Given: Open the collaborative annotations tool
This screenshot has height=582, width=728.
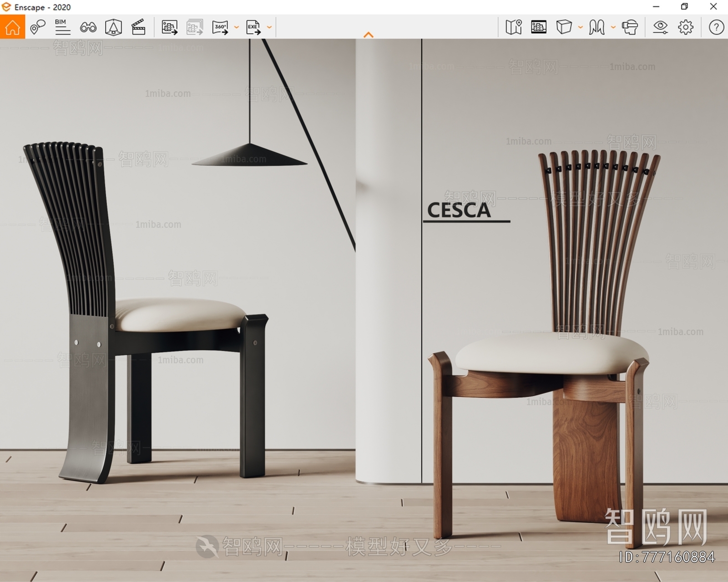Looking at the screenshot, I should [38, 27].
